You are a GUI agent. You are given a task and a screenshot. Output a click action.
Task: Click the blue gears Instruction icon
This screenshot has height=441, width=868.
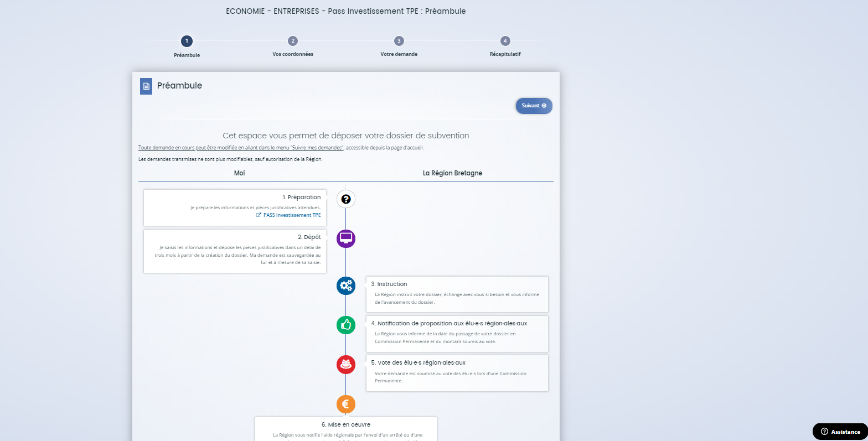(346, 286)
